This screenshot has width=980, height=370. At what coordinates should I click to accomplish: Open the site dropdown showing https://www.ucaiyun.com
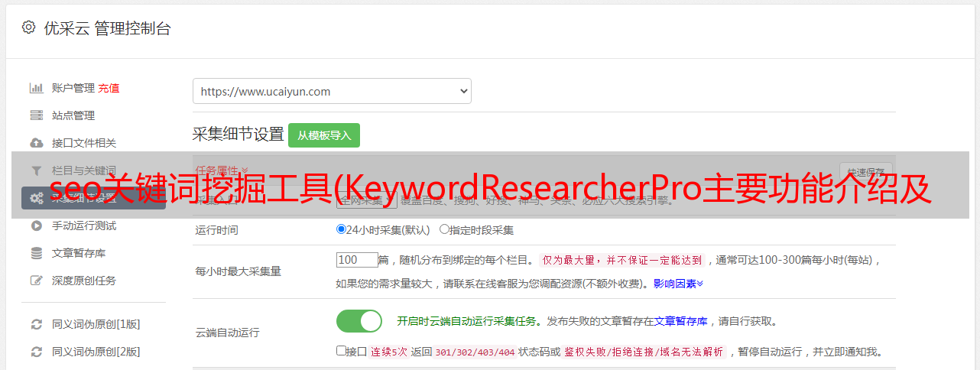[332, 91]
